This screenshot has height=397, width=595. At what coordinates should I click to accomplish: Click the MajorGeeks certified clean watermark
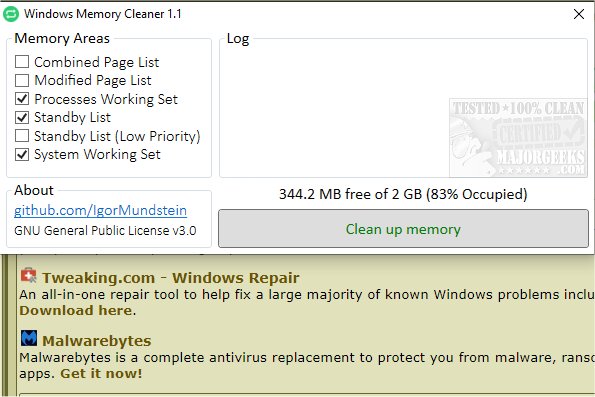click(x=518, y=138)
